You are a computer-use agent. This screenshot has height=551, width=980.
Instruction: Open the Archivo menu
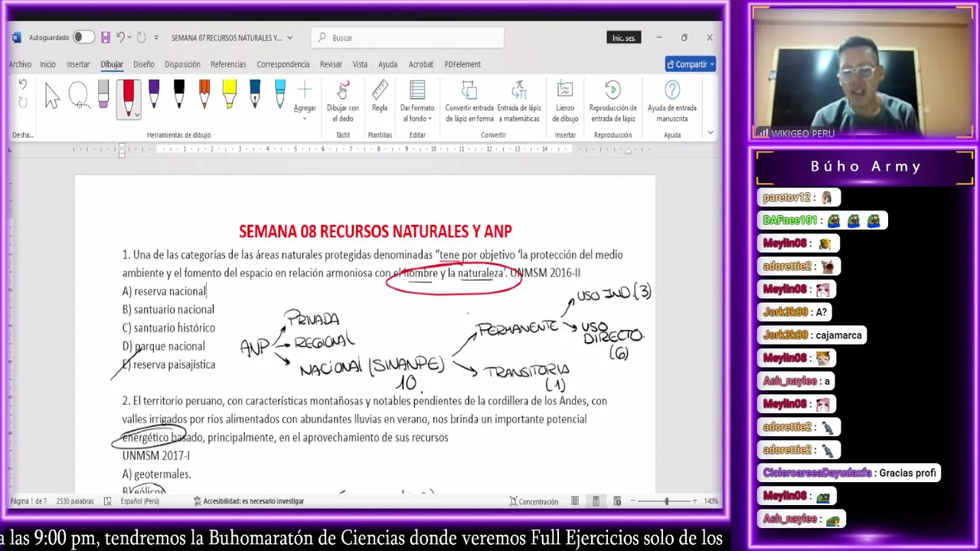[20, 64]
